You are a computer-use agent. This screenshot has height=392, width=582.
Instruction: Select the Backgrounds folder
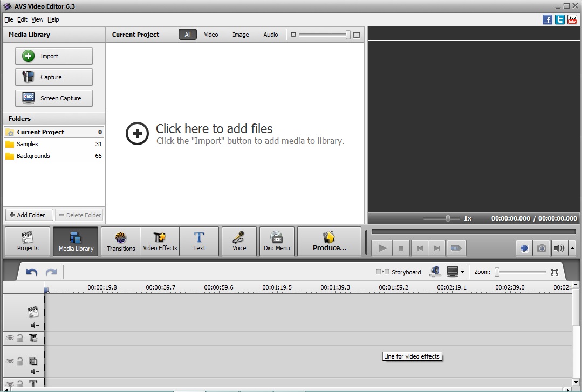coord(54,156)
